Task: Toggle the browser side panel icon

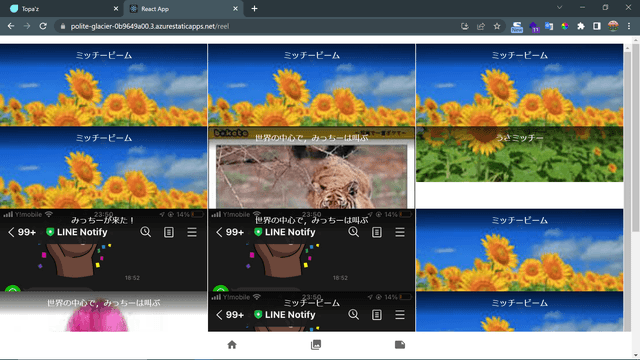Action: pyautogui.click(x=597, y=26)
